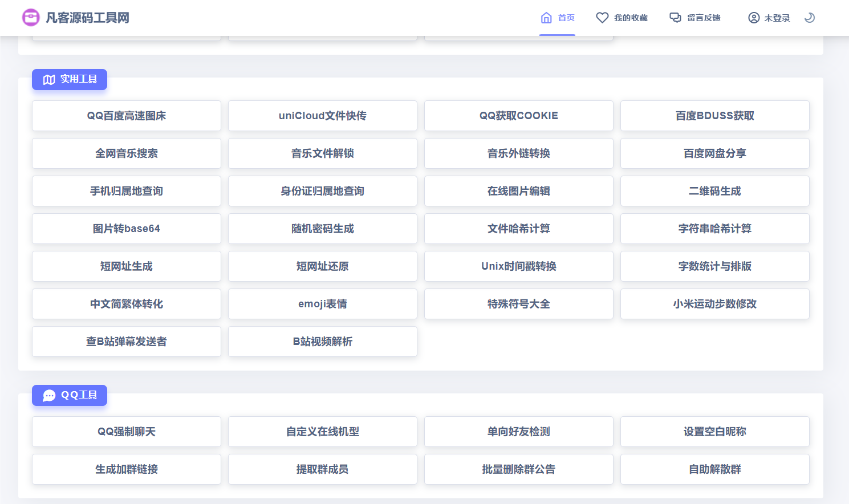Open 提取群成员 tool
849x504 pixels.
(323, 469)
